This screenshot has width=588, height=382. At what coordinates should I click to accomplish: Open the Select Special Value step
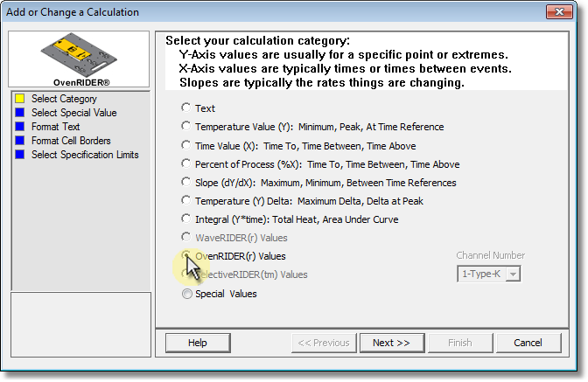(73, 113)
